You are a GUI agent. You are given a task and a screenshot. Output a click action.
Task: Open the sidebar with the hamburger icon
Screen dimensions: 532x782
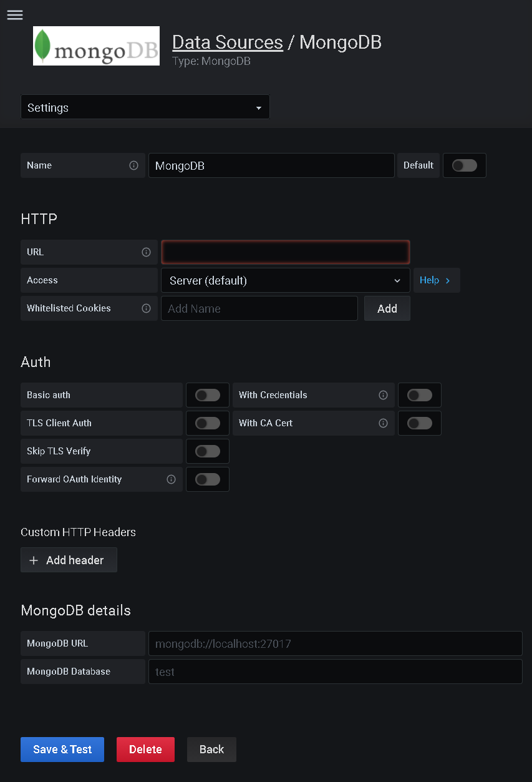14,15
